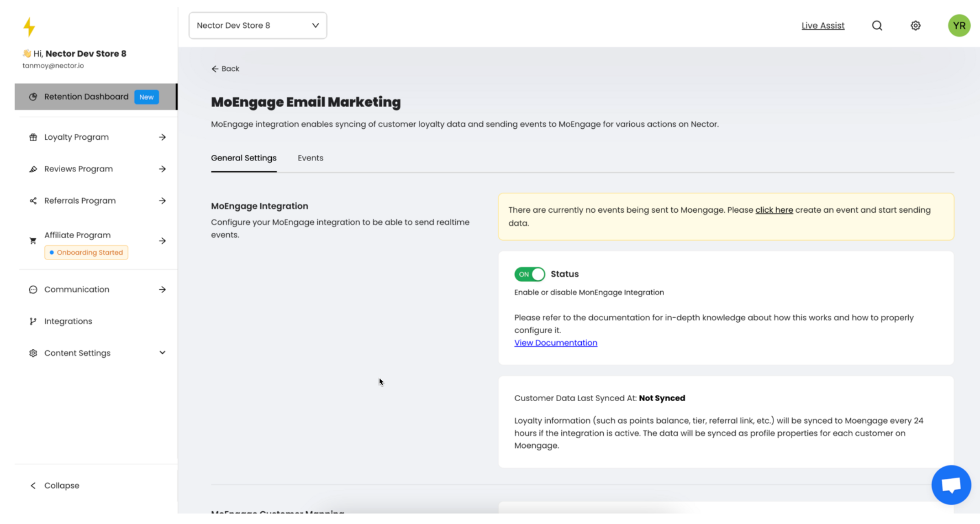Follow the 'click here' event link
Image resolution: width=980 pixels, height=524 pixels.
pyautogui.click(x=774, y=210)
